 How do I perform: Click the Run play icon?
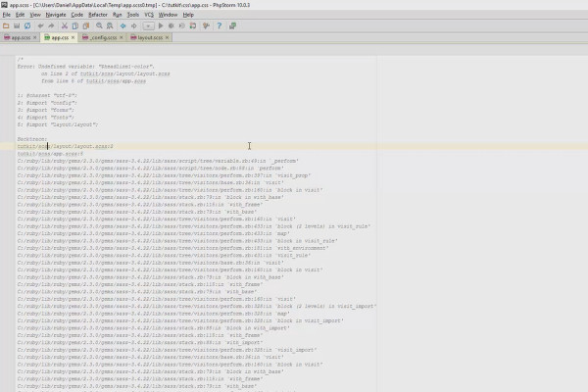(161, 25)
